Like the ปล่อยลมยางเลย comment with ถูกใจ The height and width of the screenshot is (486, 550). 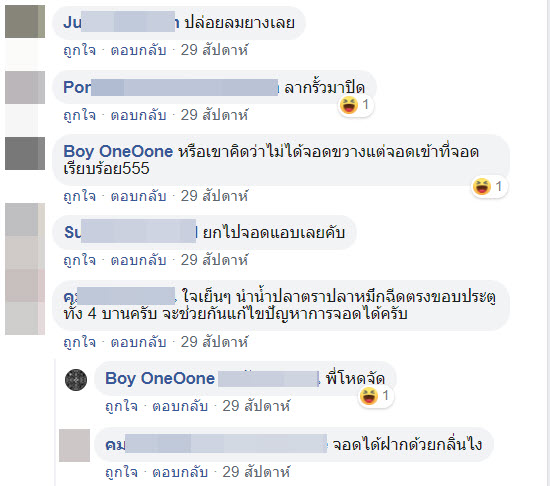pos(79,50)
